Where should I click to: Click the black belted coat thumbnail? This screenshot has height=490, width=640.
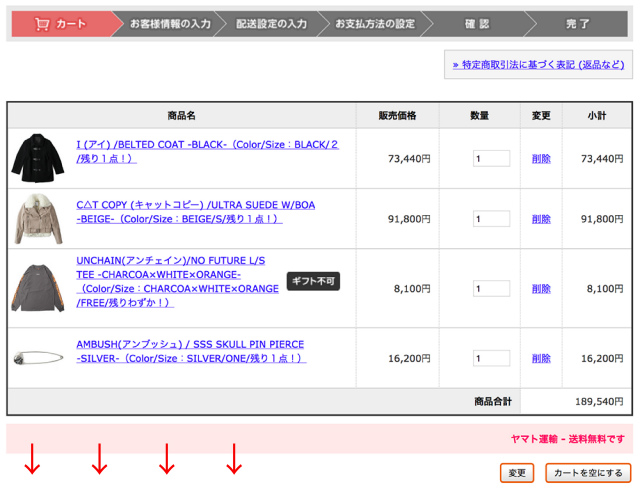[38, 158]
